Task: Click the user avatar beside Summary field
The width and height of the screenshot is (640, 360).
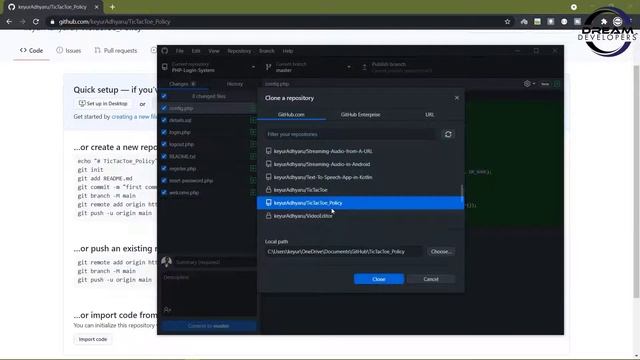Action: 167,262
